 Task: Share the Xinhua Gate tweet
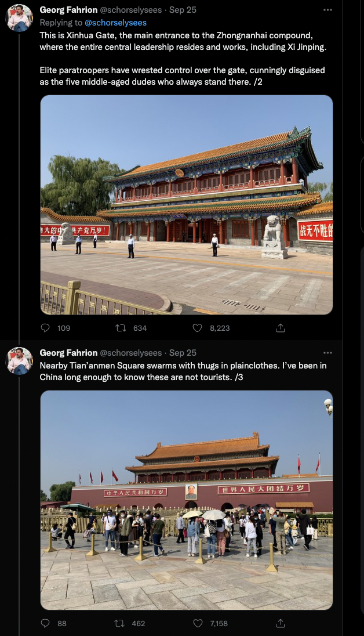pyautogui.click(x=281, y=328)
